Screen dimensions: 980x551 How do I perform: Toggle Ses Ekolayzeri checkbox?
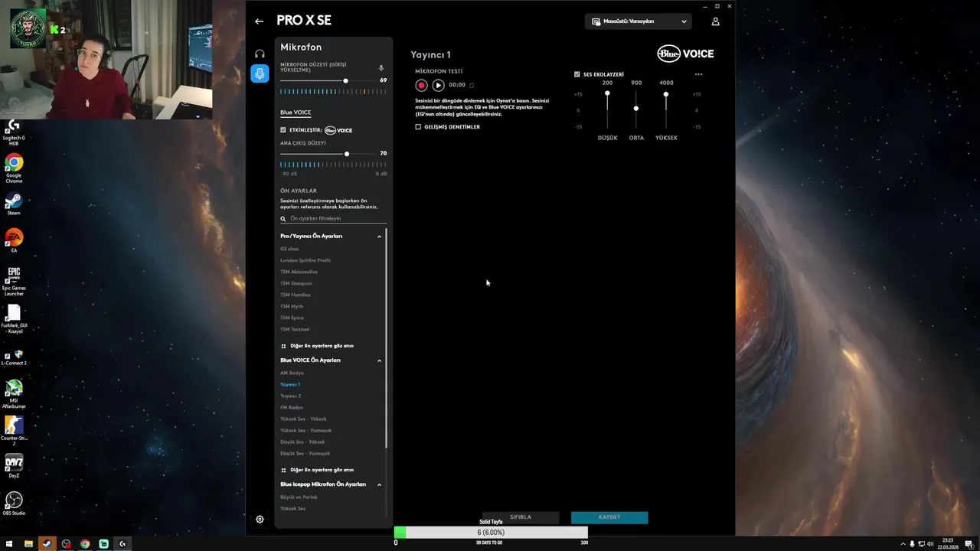[577, 74]
